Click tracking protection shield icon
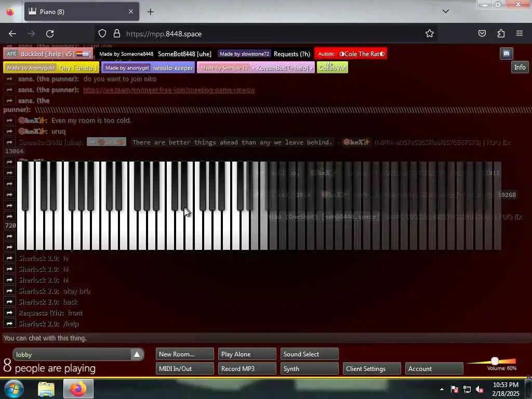 coord(102,34)
